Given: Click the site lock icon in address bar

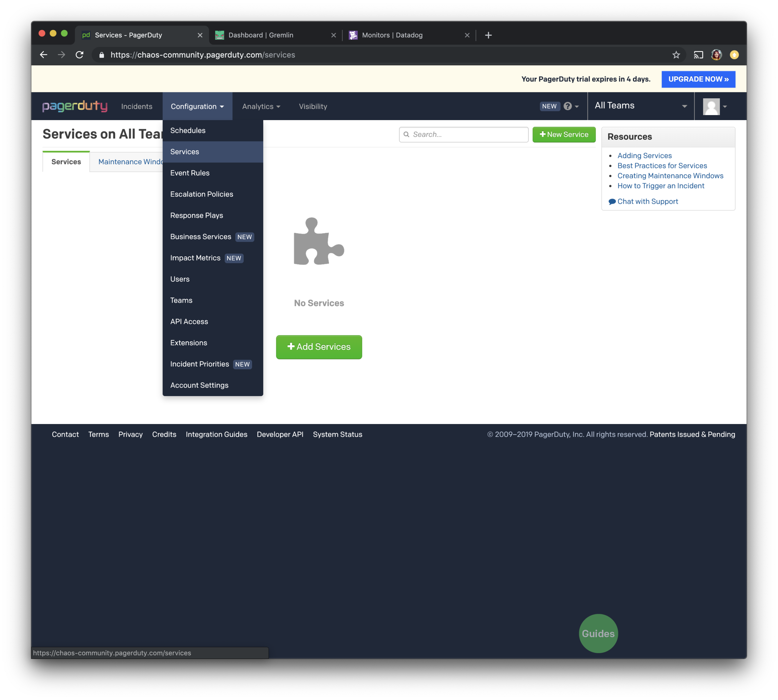Looking at the screenshot, I should tap(101, 55).
